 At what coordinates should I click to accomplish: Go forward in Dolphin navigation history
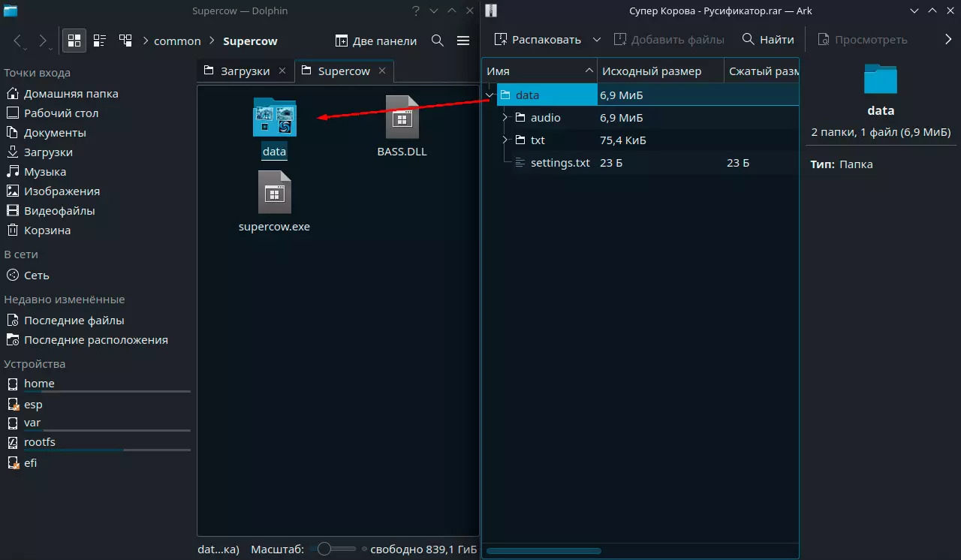[x=44, y=41]
